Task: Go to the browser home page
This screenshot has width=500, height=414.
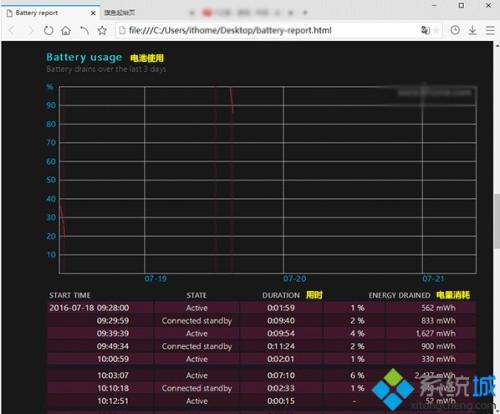Action: pyautogui.click(x=66, y=31)
